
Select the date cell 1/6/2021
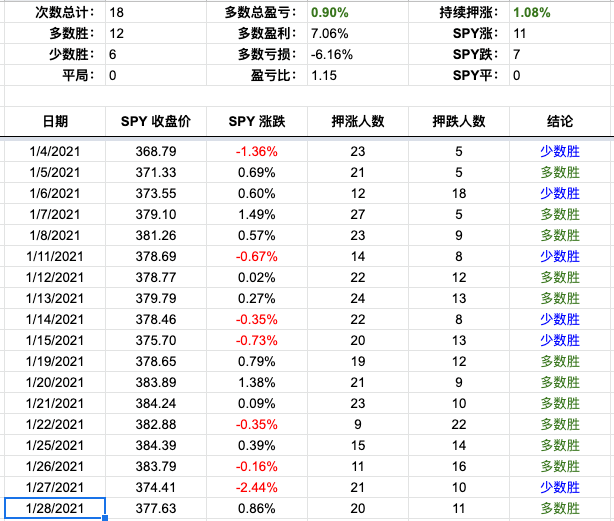[55, 193]
